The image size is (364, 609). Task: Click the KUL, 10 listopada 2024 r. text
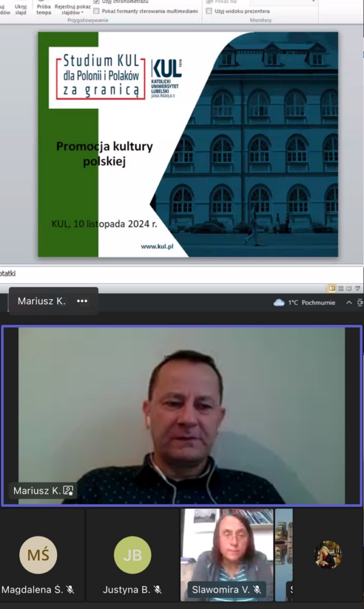point(104,224)
